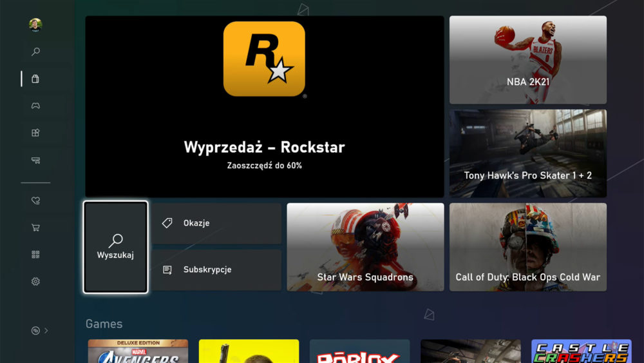Open Call of Duty: Black Ops Cold War tile
This screenshot has height=363, width=644.
[528, 247]
